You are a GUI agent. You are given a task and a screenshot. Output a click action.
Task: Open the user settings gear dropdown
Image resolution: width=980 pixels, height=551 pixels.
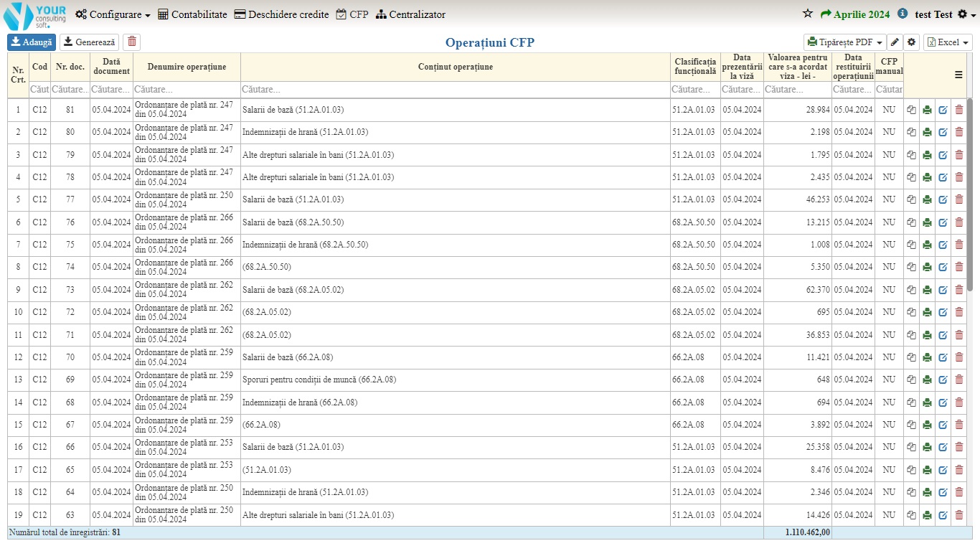[966, 14]
